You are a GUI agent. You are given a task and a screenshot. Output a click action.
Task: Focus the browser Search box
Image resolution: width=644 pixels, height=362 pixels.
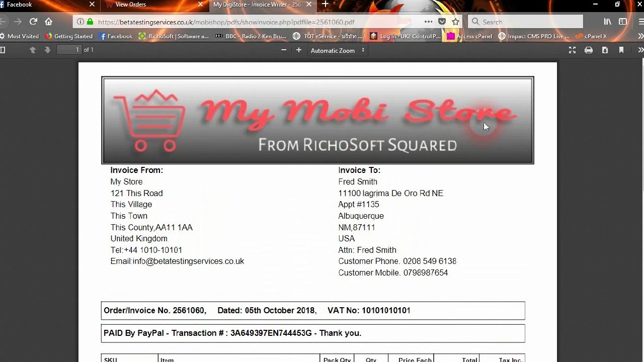pos(525,22)
